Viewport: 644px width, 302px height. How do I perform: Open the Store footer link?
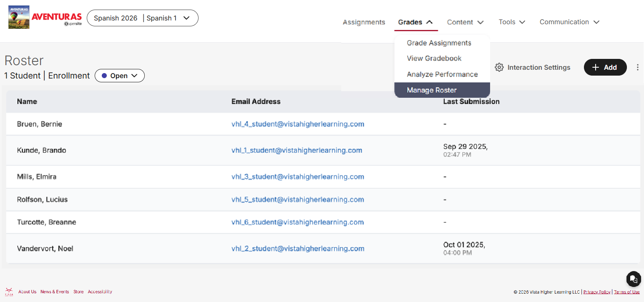[78, 292]
